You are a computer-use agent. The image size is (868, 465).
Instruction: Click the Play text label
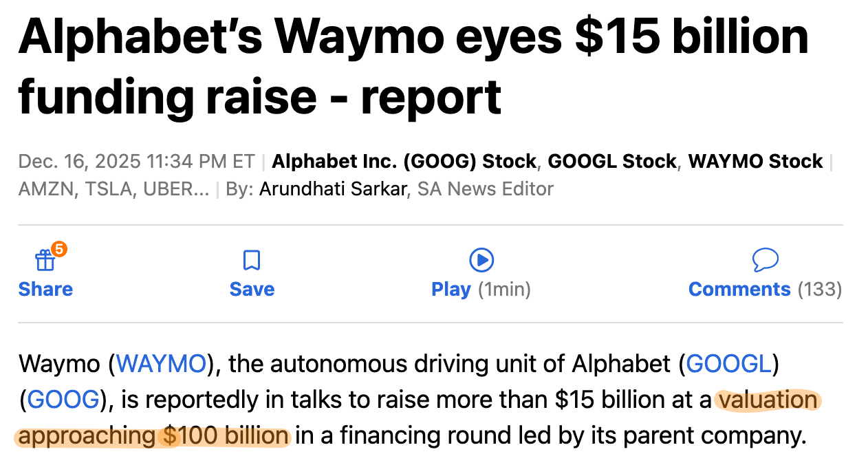tap(451, 290)
